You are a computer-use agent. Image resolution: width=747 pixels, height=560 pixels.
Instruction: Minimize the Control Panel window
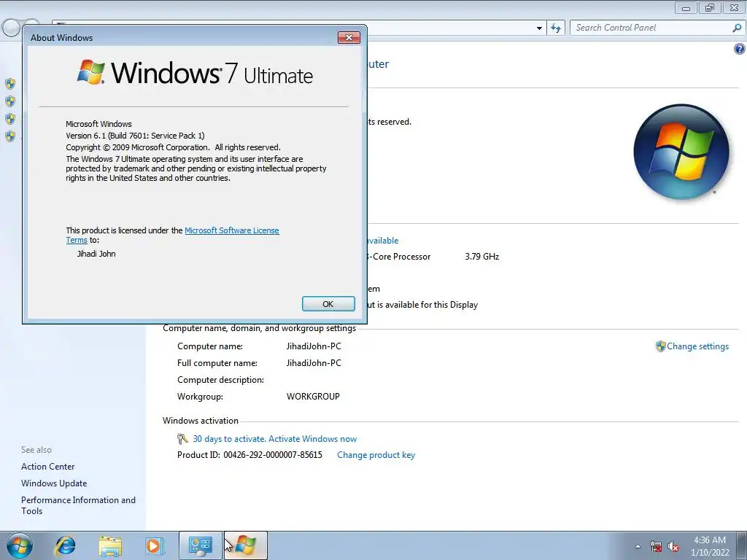click(x=686, y=7)
